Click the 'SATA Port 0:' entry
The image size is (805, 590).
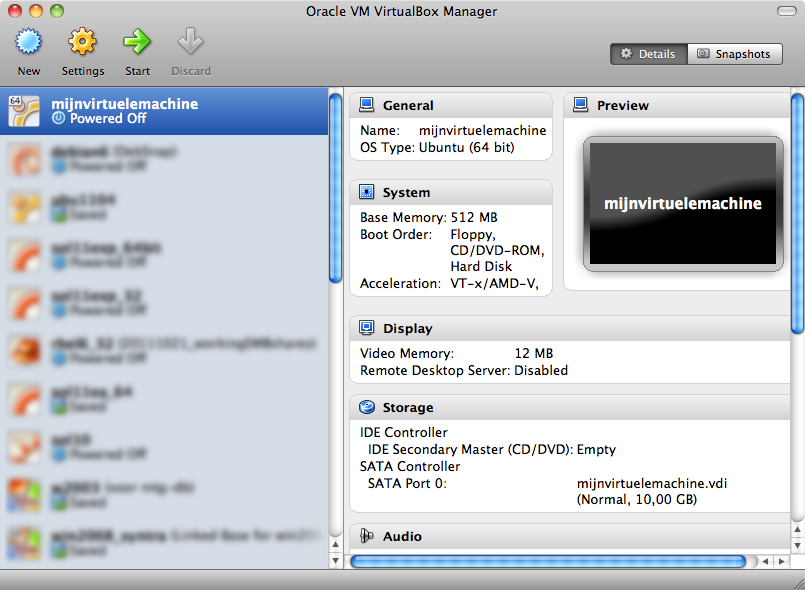(x=408, y=484)
